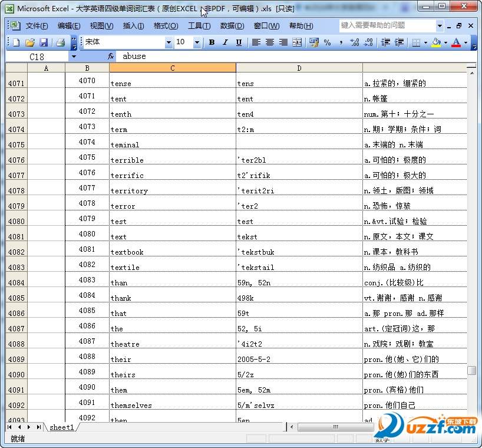Decrease cell indent
Image resolution: width=482 pixels, height=448 pixels.
click(385, 42)
